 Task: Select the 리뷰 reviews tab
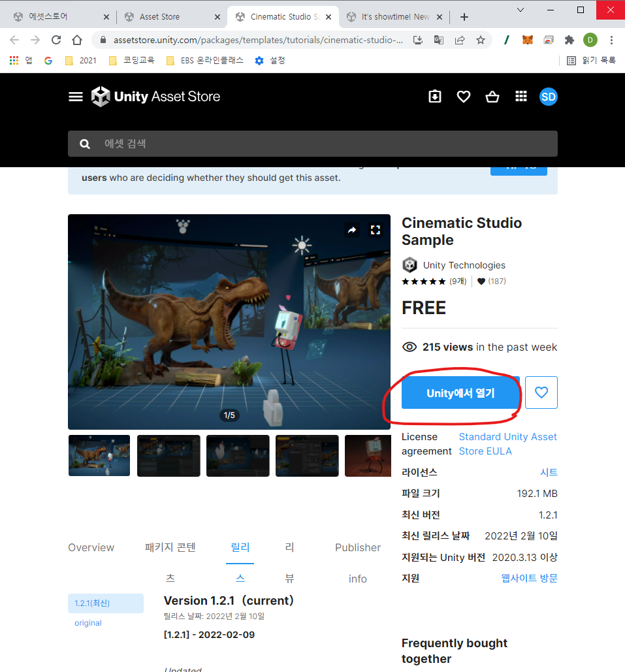coord(289,562)
